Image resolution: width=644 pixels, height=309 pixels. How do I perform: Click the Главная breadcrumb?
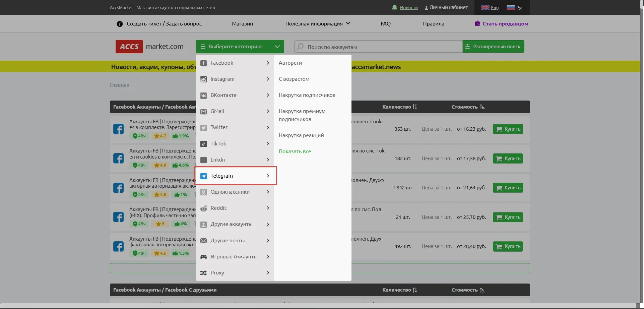(120, 85)
